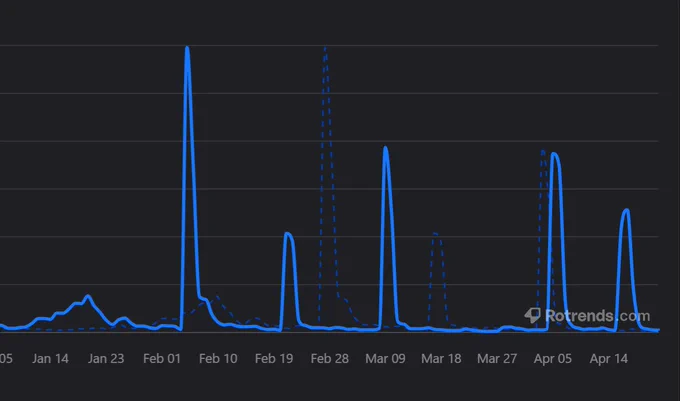
Task: Select the small solid hump above Jan 23
Action: (x=88, y=297)
